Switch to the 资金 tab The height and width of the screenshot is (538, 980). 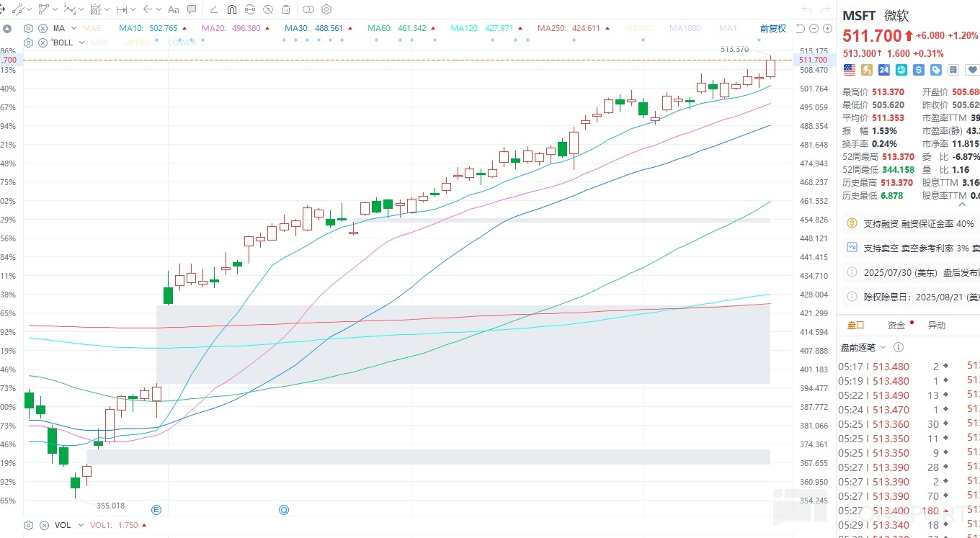pyautogui.click(x=896, y=325)
